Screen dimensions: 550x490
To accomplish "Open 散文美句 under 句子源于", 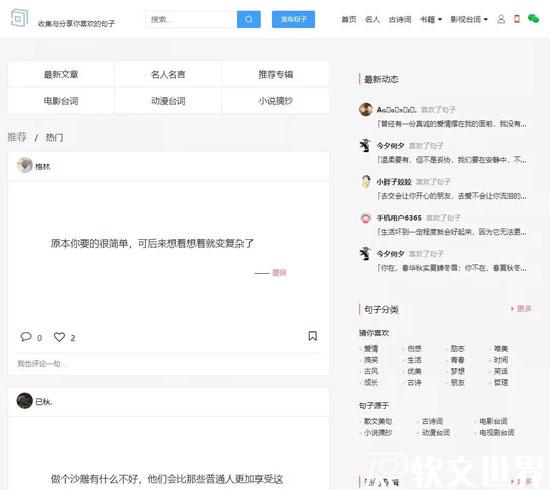I will 378,421.
